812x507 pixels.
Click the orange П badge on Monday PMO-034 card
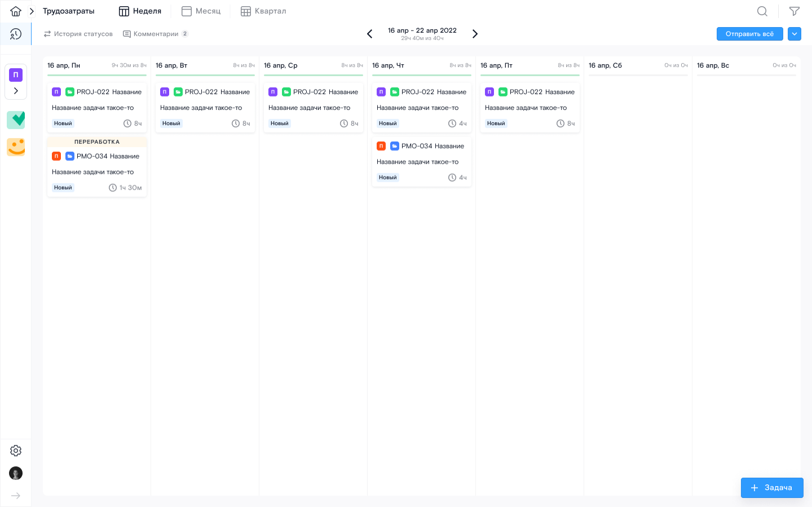(56, 156)
